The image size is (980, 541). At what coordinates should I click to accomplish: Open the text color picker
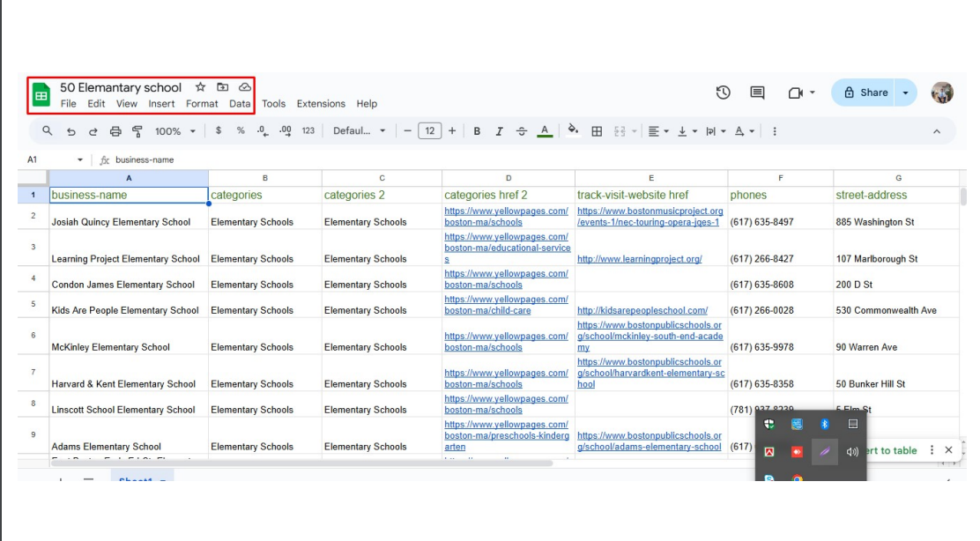[x=545, y=131]
